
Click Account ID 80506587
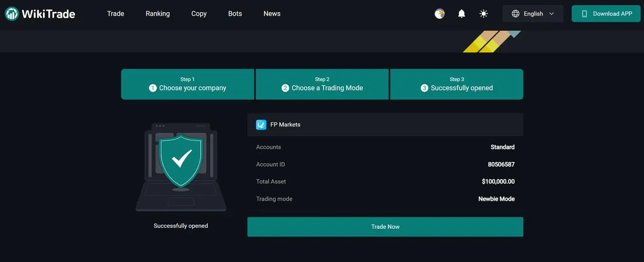[501, 164]
